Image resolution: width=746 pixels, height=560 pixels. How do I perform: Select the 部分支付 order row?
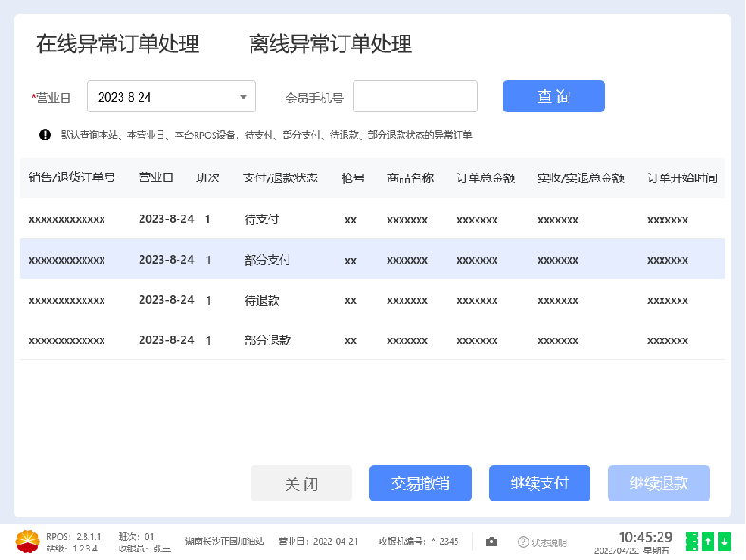point(372,259)
